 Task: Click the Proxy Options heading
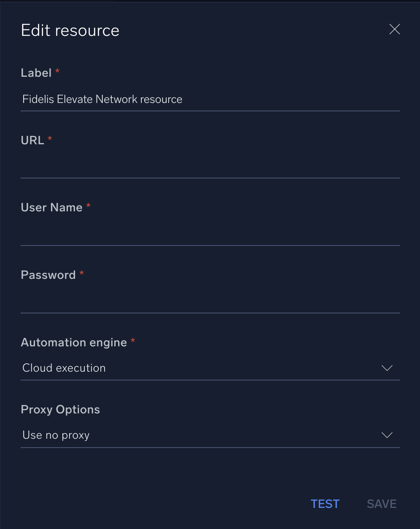pyautogui.click(x=60, y=409)
